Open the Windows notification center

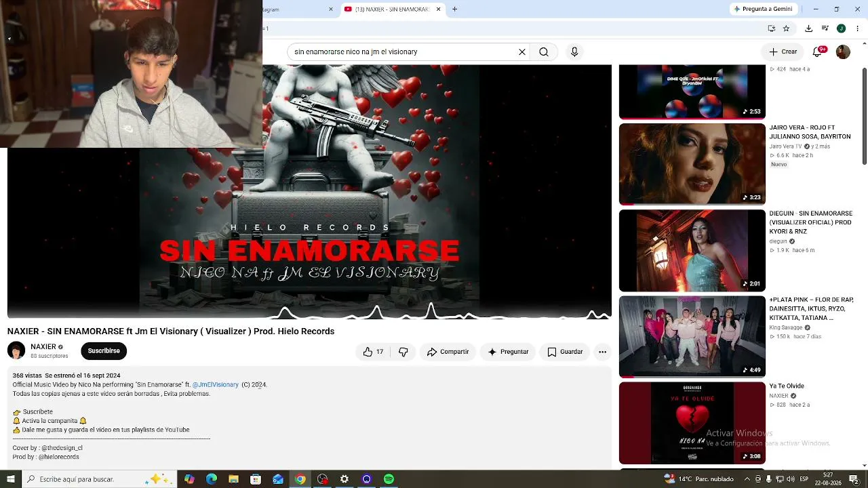click(x=854, y=479)
